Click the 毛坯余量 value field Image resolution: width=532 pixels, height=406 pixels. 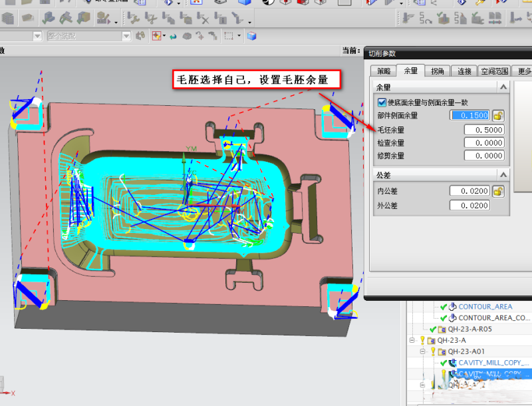483,130
